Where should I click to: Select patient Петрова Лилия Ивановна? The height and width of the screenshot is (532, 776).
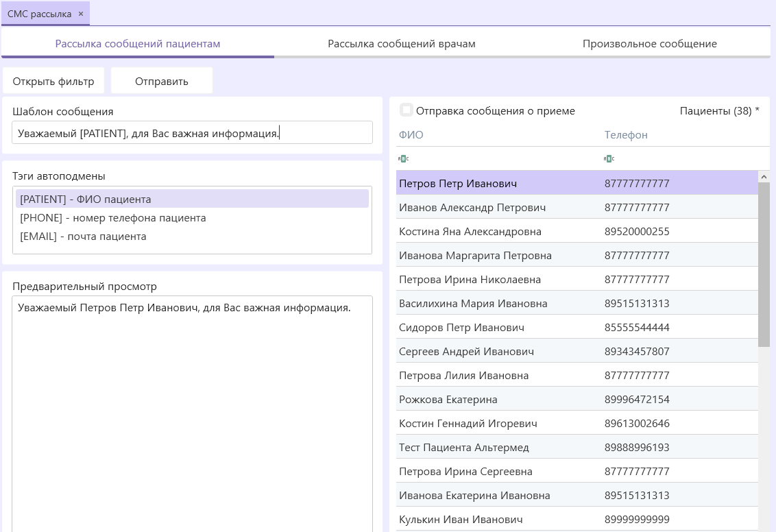point(577,375)
